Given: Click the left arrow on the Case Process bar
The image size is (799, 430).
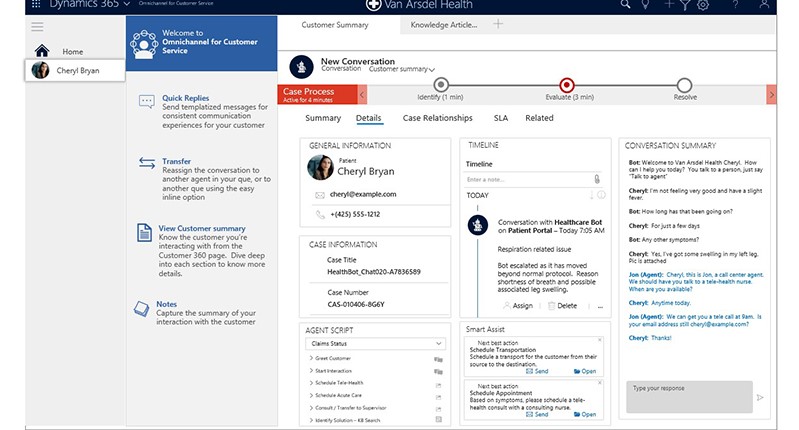Looking at the screenshot, I should tap(362, 95).
